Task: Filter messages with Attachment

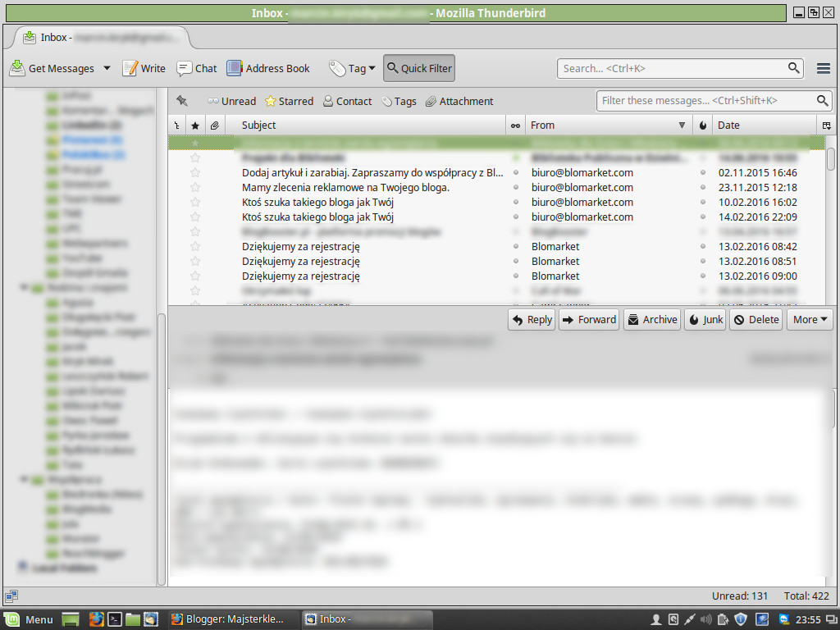Action: pyautogui.click(x=459, y=101)
